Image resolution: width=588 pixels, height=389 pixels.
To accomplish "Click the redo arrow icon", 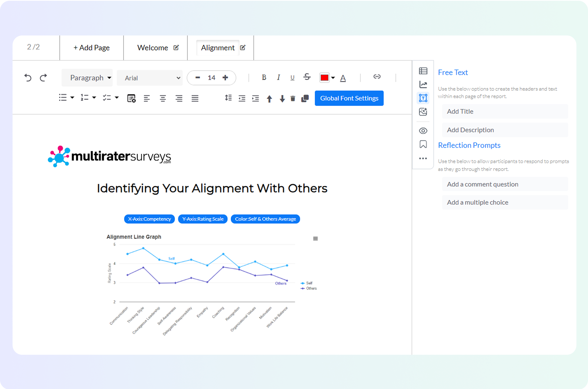I will coord(43,78).
